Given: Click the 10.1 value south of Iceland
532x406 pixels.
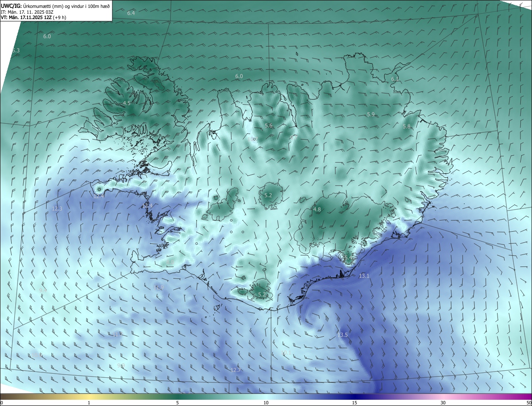Looking at the screenshot, I should (x=286, y=353).
